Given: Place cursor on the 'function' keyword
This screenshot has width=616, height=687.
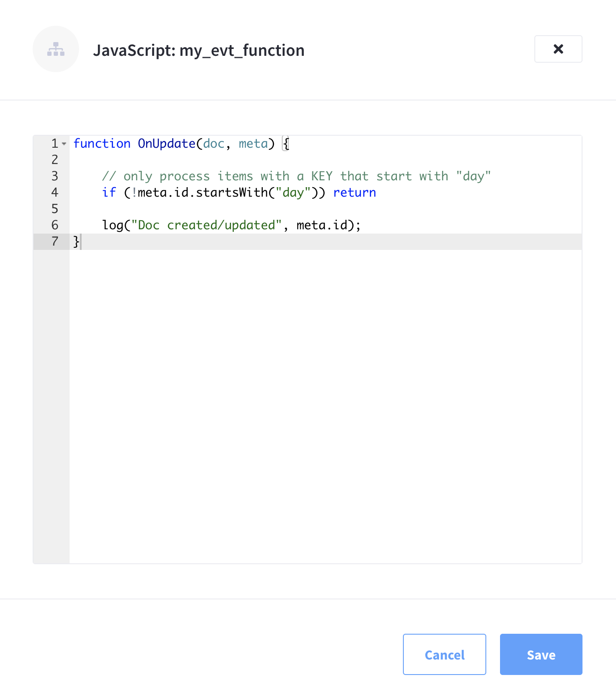Looking at the screenshot, I should (102, 143).
